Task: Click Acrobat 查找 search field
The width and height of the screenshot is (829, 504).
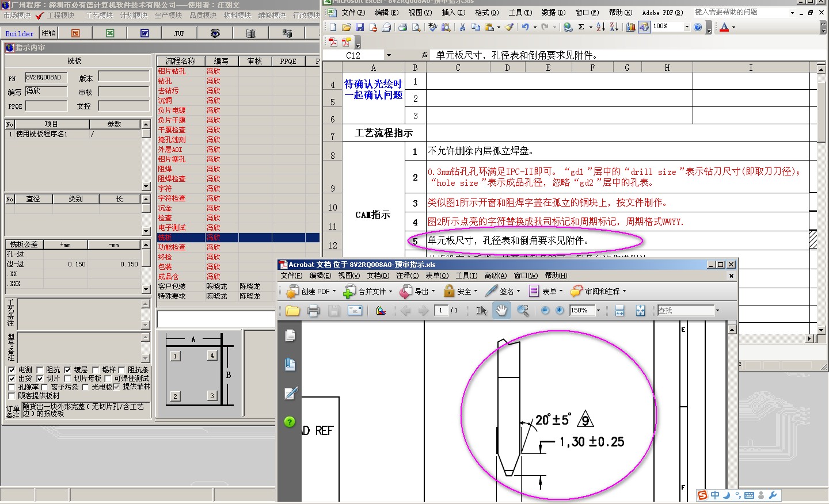Action: (x=686, y=311)
